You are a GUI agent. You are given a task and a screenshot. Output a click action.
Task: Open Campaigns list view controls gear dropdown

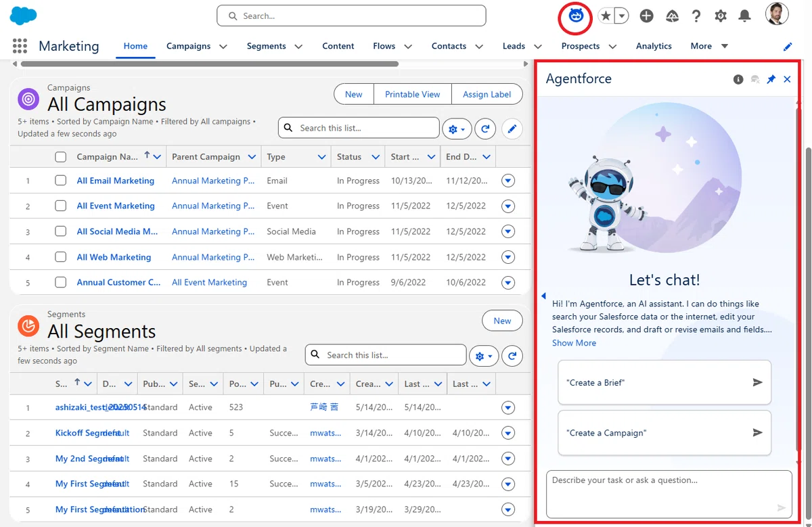coord(457,129)
